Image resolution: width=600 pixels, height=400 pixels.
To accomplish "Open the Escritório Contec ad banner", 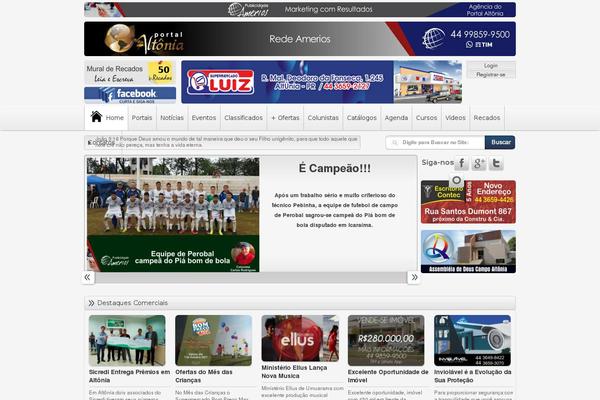I will 468,202.
